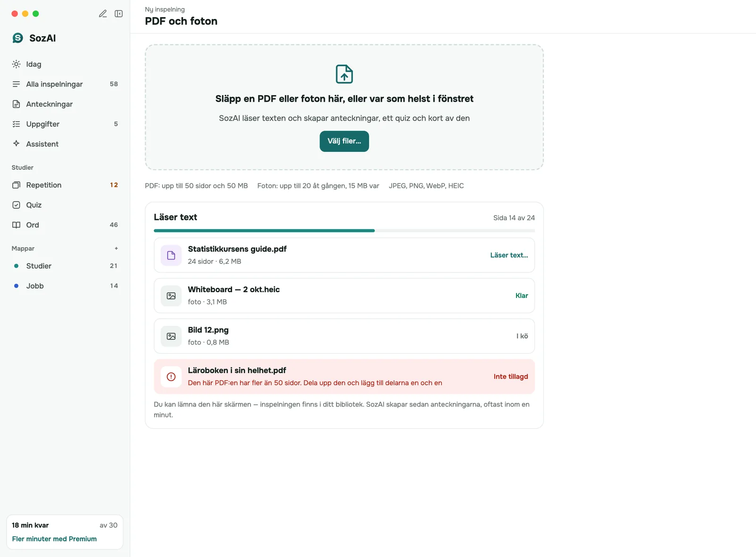
Task: Click the book icon beside Ord
Action: (x=16, y=225)
